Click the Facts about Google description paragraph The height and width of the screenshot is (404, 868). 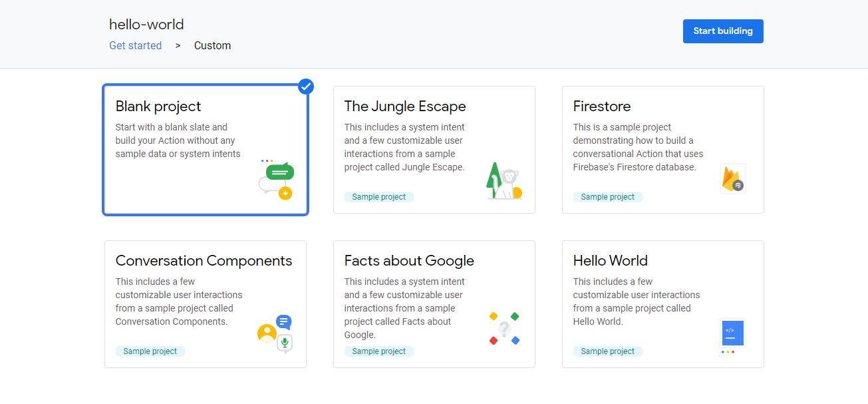click(404, 308)
